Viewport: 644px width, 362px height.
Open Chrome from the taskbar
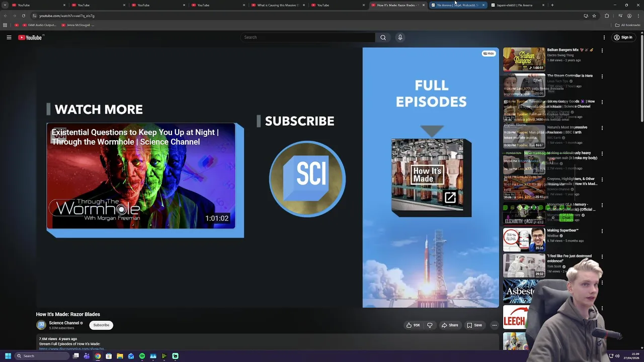coord(98,356)
